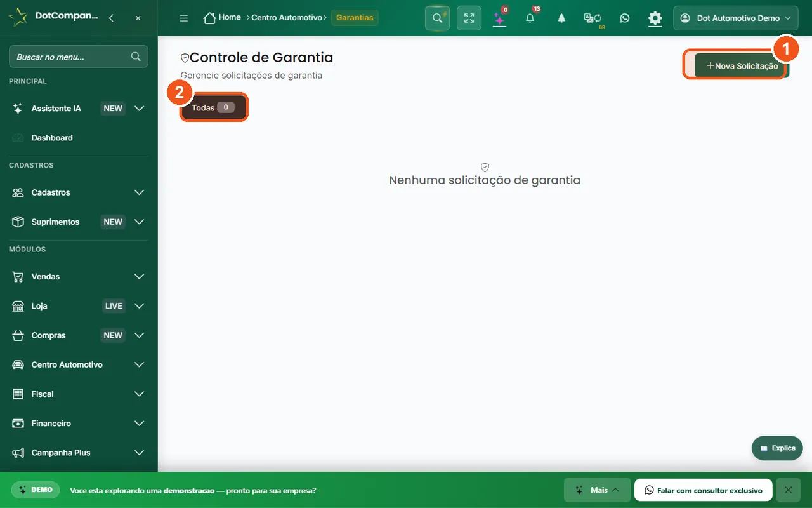Open the Assistente IA menu item
Viewport: 812px width, 508px height.
coord(79,109)
